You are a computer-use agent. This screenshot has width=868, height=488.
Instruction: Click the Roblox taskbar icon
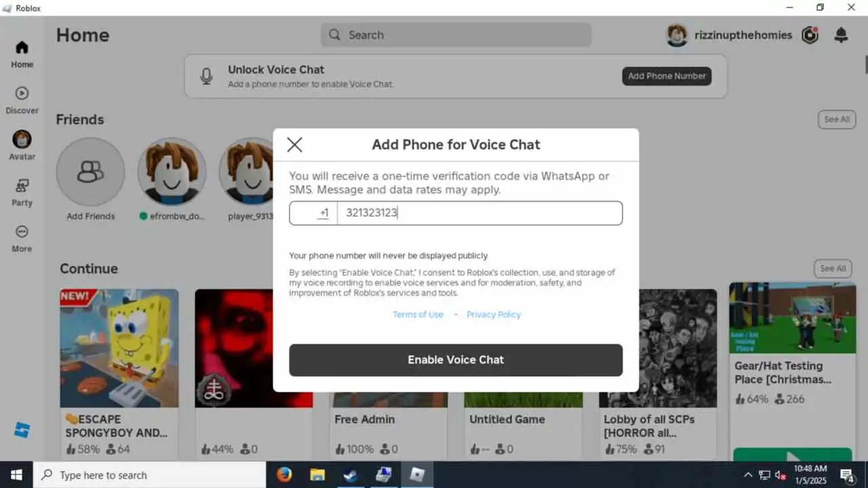[416, 474]
